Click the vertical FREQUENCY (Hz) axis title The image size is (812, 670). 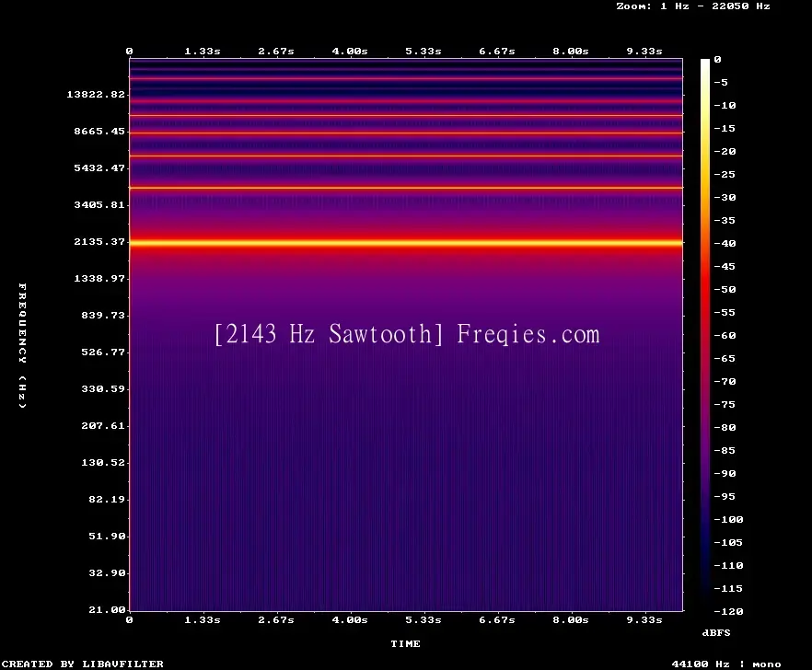click(x=22, y=345)
